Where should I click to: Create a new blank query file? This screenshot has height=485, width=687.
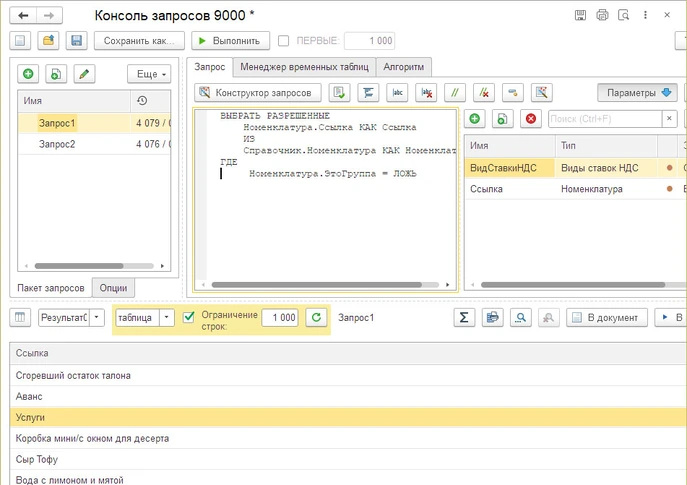coord(20,41)
